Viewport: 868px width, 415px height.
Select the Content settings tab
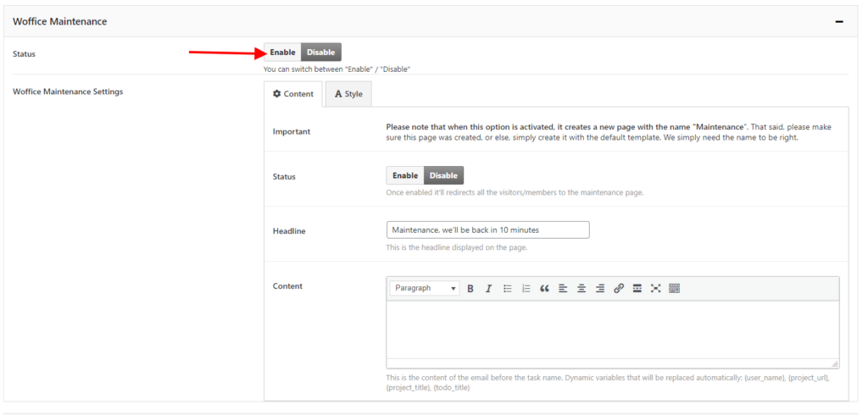coord(293,94)
